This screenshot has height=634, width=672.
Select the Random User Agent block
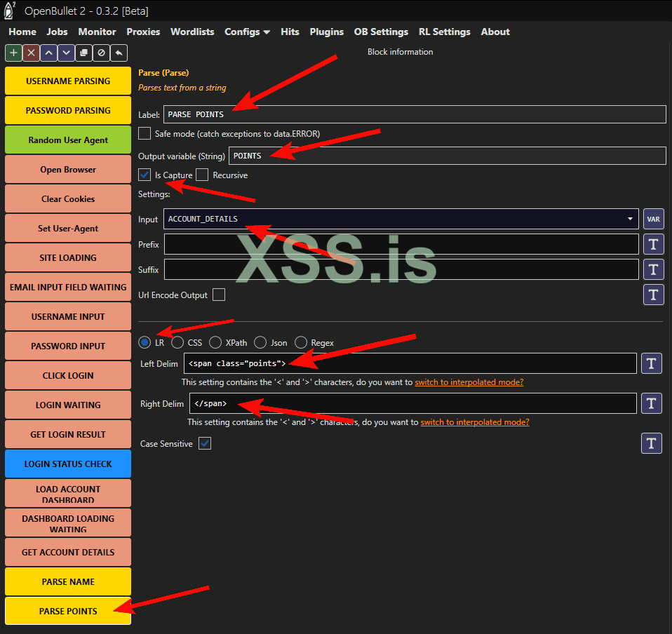click(x=68, y=140)
